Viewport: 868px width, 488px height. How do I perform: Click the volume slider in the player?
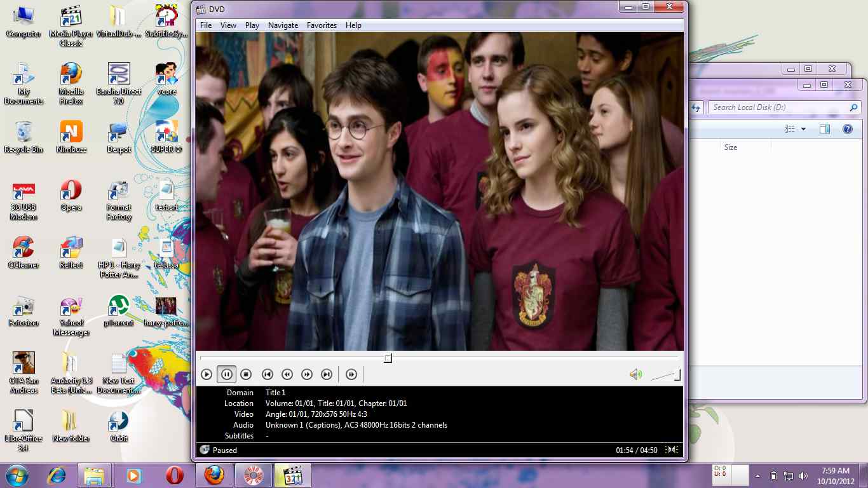click(665, 375)
